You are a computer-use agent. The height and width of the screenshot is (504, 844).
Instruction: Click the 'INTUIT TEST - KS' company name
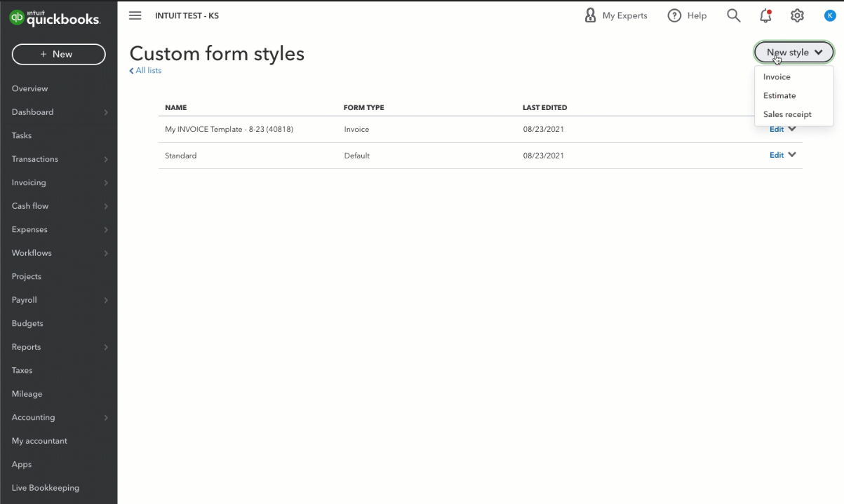(187, 15)
